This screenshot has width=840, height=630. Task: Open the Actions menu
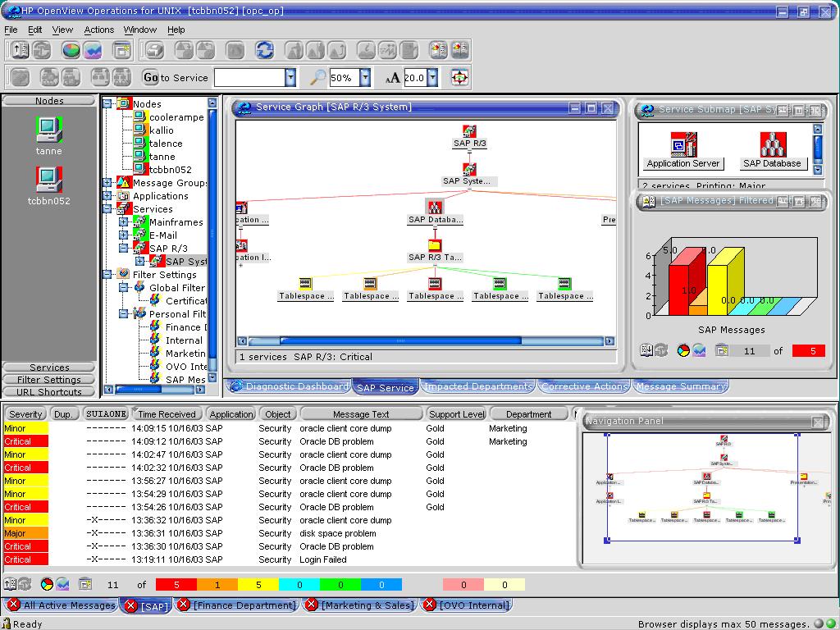click(x=98, y=30)
